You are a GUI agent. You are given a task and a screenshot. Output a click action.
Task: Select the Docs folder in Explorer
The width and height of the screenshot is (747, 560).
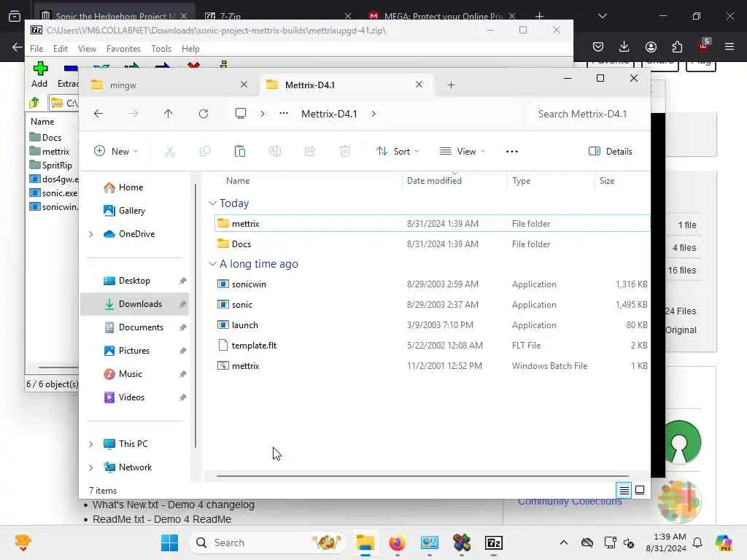pos(432,244)
